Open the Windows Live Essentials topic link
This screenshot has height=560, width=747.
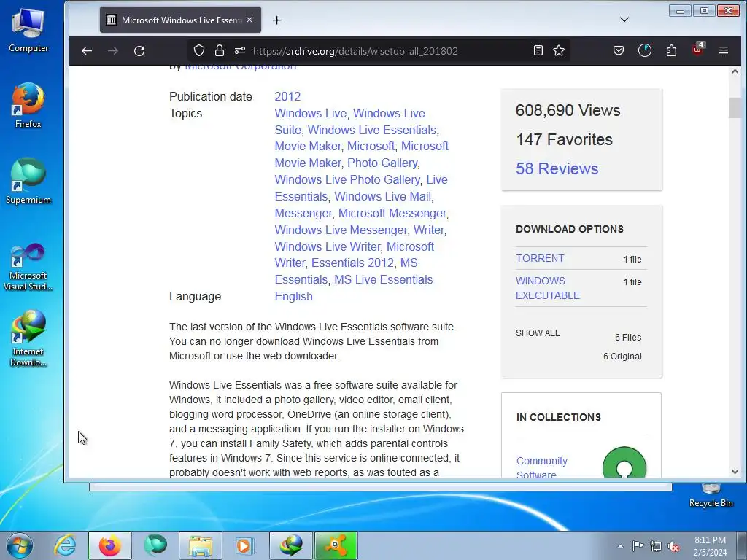pos(372,130)
